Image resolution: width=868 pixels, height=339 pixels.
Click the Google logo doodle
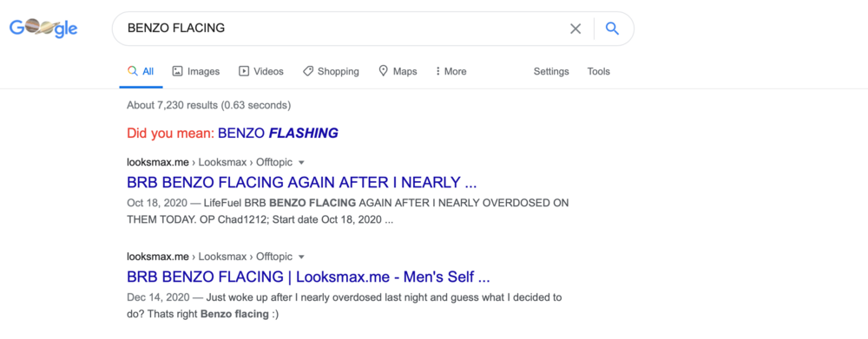click(43, 29)
